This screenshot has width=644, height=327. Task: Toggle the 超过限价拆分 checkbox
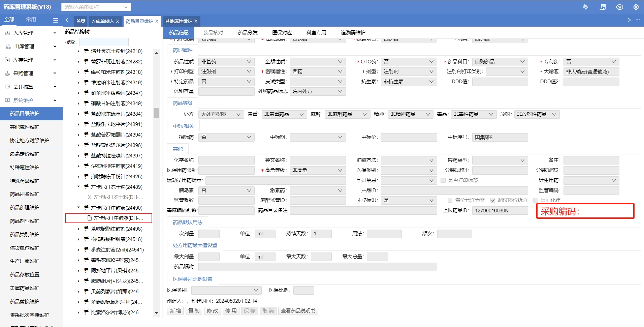(x=493, y=200)
